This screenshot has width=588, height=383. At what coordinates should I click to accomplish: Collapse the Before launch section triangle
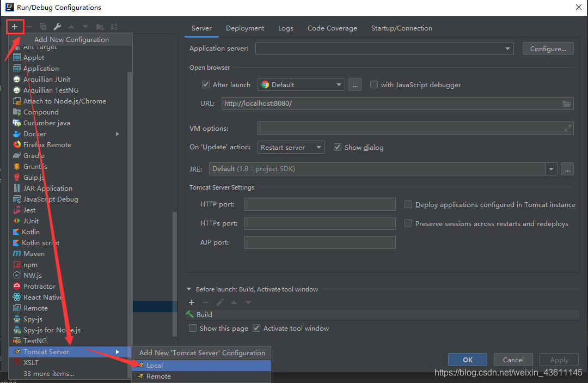(x=189, y=289)
